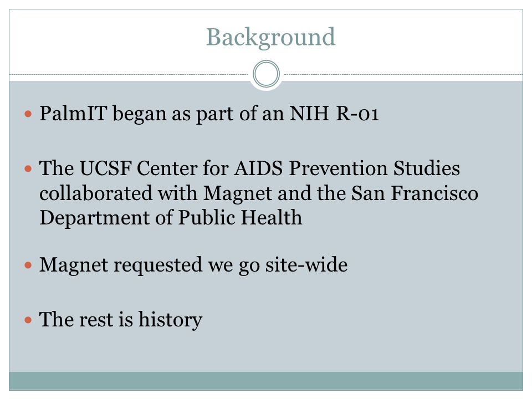The image size is (532, 399).
Task: Click the Background slide title
Action: 271,37
